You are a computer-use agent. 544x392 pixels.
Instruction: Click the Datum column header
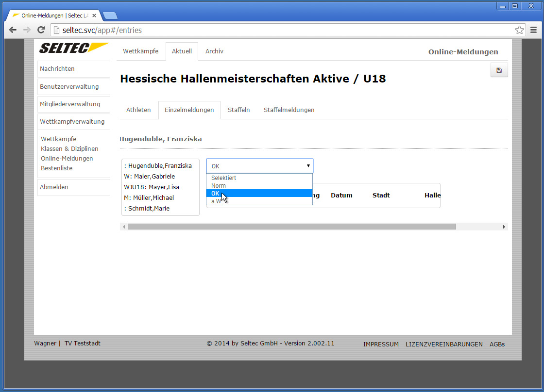click(341, 196)
